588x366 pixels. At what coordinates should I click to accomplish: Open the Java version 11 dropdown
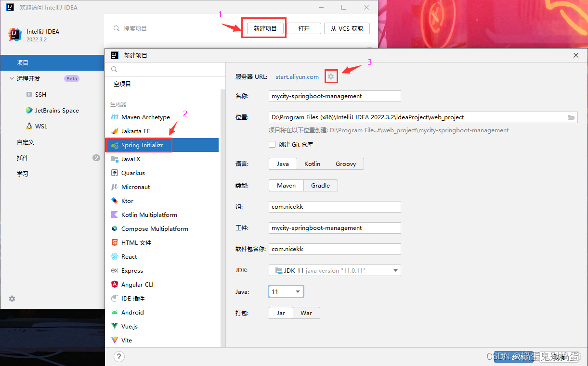coord(286,291)
